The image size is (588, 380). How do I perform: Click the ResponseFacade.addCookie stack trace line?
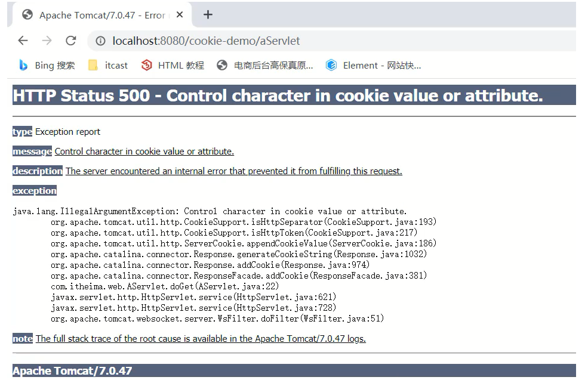click(x=239, y=276)
